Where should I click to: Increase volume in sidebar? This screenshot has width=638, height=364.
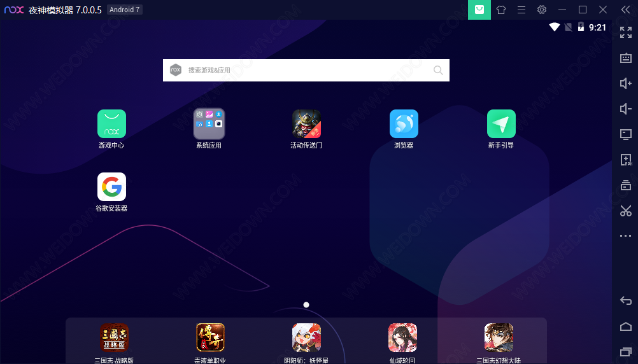point(626,83)
